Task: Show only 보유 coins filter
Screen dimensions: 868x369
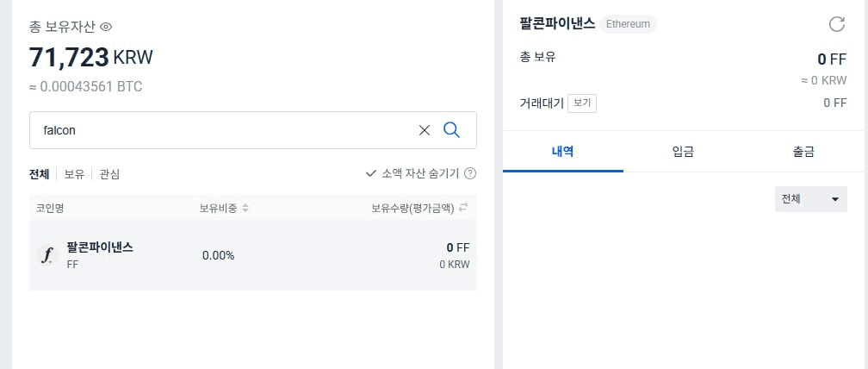Action: pyautogui.click(x=74, y=174)
